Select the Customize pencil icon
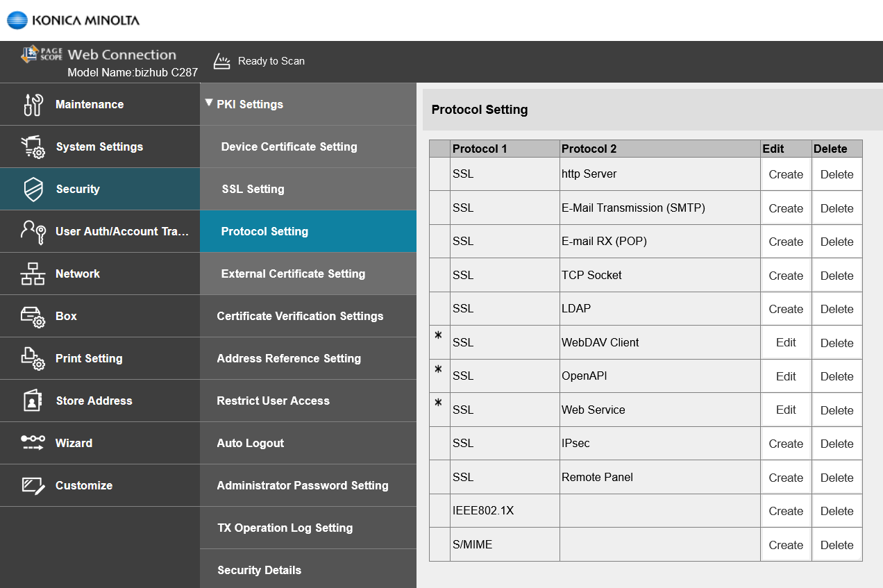This screenshot has width=883, height=588. click(33, 485)
